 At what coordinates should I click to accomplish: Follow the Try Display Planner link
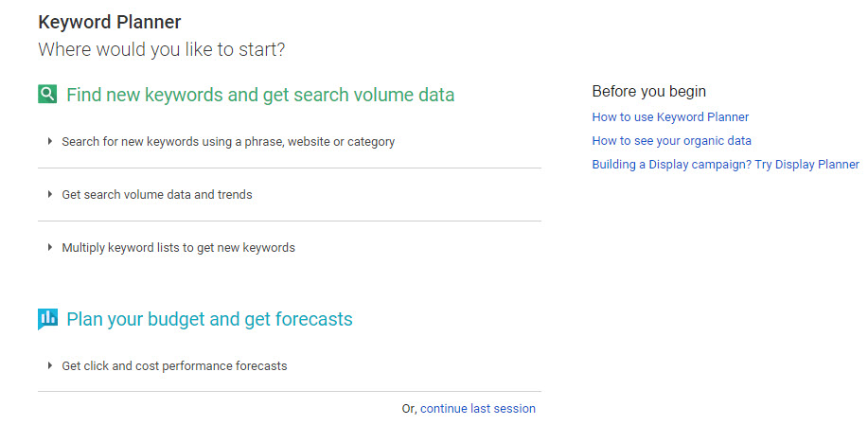tap(725, 165)
